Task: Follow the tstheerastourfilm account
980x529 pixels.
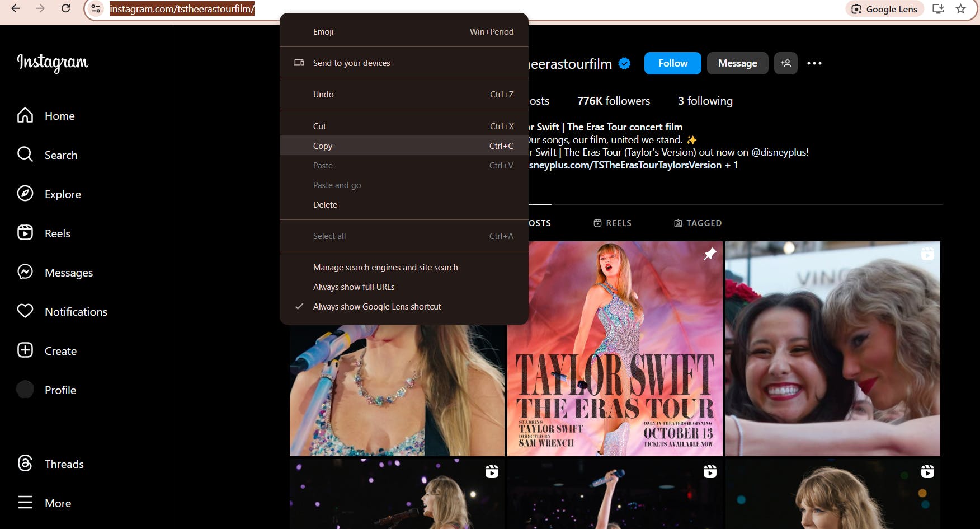Action: tap(673, 63)
